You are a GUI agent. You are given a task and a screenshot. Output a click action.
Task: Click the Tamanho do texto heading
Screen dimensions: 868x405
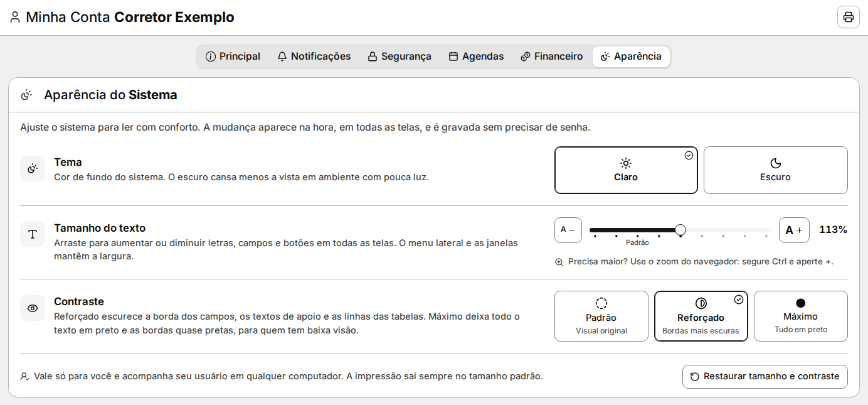point(100,228)
